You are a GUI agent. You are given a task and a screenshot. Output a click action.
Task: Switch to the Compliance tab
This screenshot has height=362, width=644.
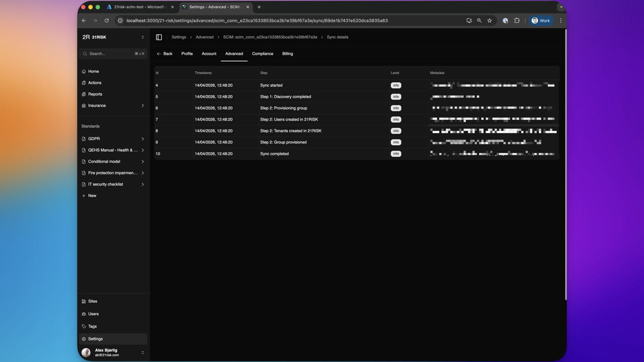coord(262,53)
